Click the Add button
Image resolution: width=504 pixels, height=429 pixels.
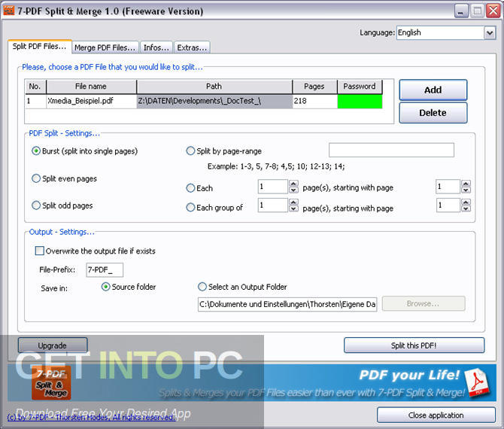(433, 90)
